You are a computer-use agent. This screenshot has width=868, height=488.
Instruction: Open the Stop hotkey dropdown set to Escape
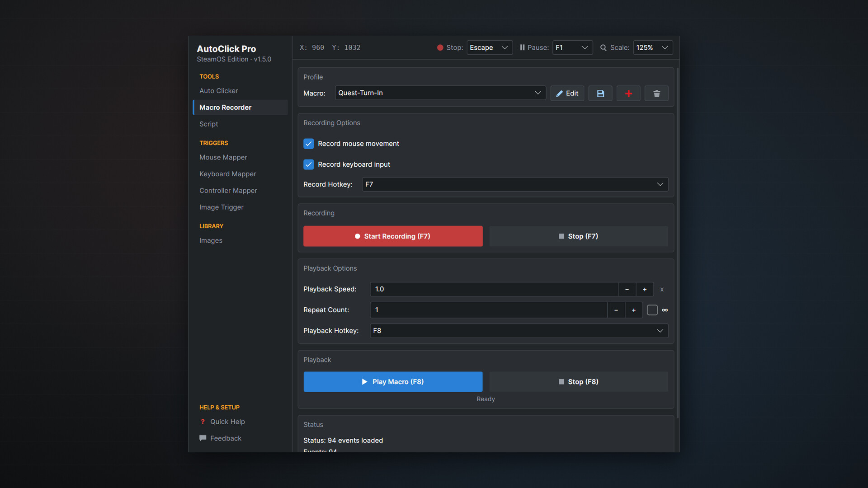(x=490, y=47)
